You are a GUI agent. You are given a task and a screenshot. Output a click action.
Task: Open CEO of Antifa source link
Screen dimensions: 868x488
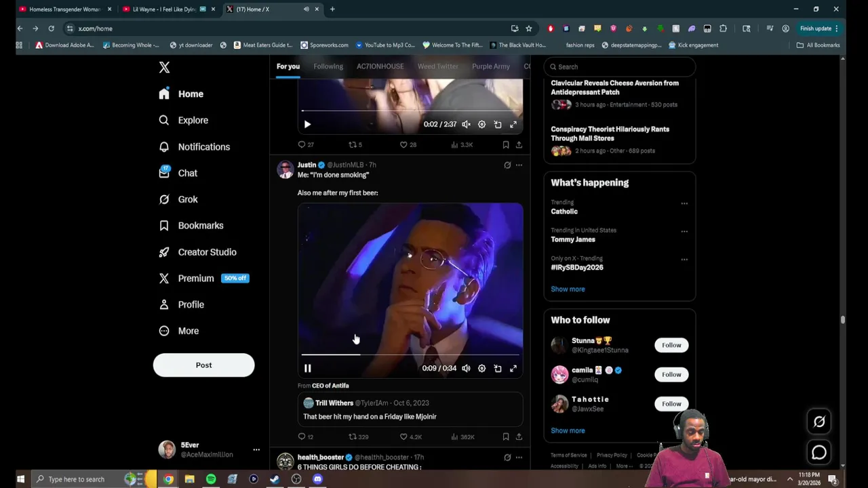[330, 386]
